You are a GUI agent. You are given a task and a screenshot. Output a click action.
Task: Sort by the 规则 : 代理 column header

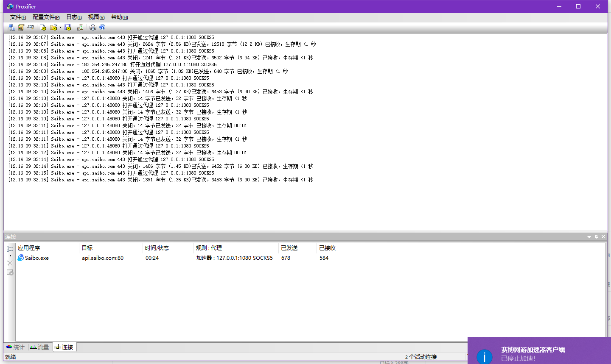236,248
